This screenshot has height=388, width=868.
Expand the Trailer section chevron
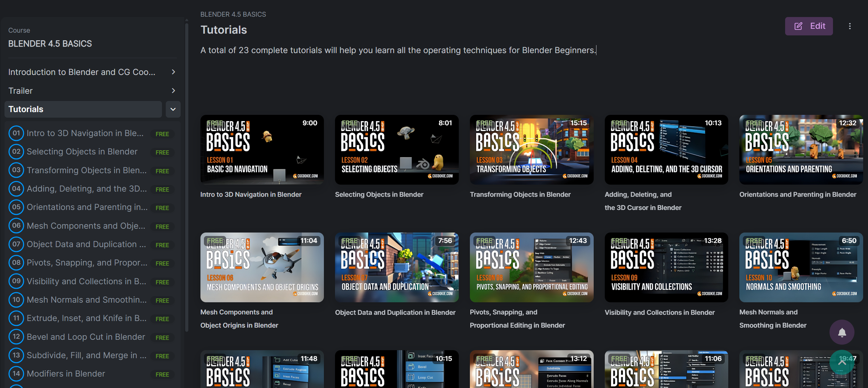tap(173, 91)
